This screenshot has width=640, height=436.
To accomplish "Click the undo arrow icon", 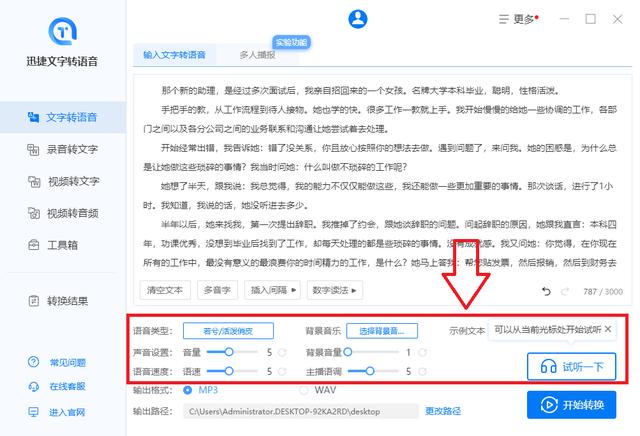I will click(x=546, y=291).
